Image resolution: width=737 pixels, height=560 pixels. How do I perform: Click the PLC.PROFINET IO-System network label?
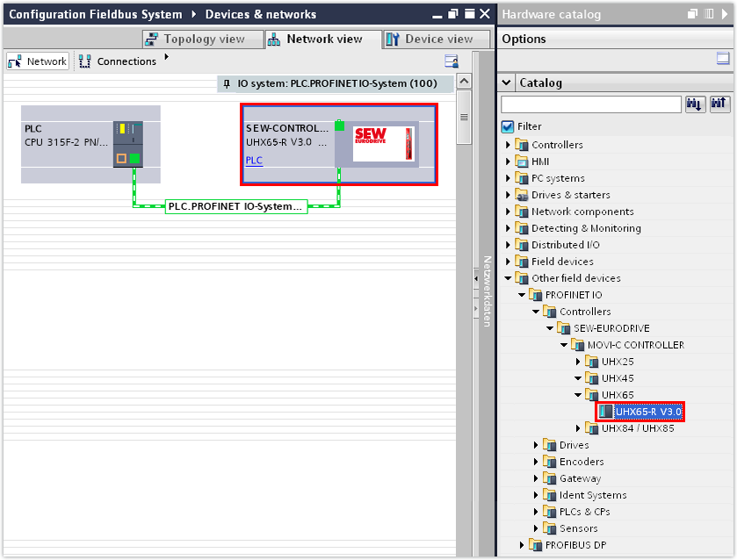(x=236, y=207)
